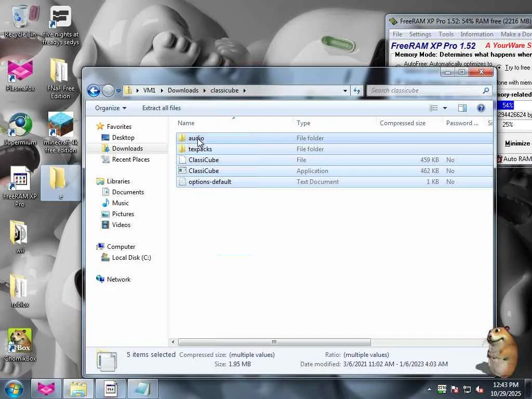Click the VM1 breadcrumb segment
The height and width of the screenshot is (399, 532).
(149, 90)
